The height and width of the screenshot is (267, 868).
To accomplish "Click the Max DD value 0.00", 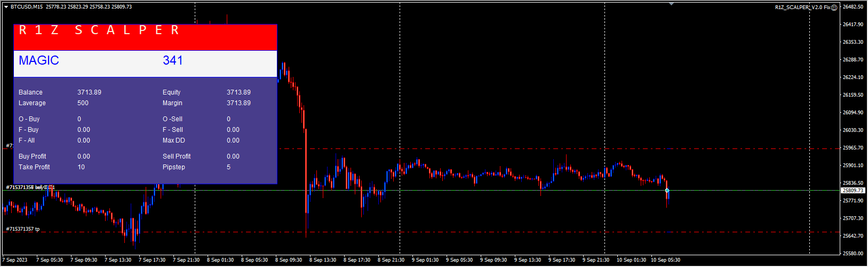I will pyautogui.click(x=233, y=140).
